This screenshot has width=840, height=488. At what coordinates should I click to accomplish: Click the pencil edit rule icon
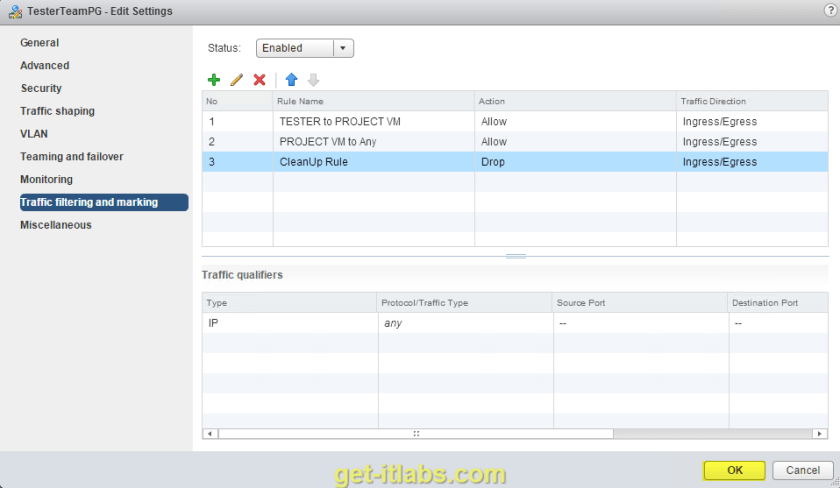tap(237, 80)
